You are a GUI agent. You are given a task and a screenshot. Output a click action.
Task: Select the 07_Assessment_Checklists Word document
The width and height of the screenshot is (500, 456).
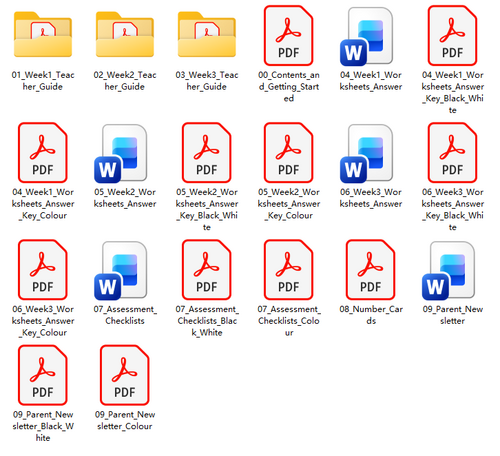(x=121, y=271)
